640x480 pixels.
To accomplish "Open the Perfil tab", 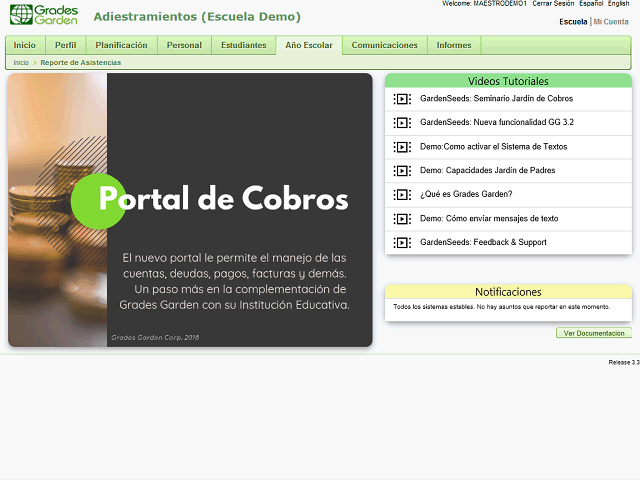I will coord(65,45).
